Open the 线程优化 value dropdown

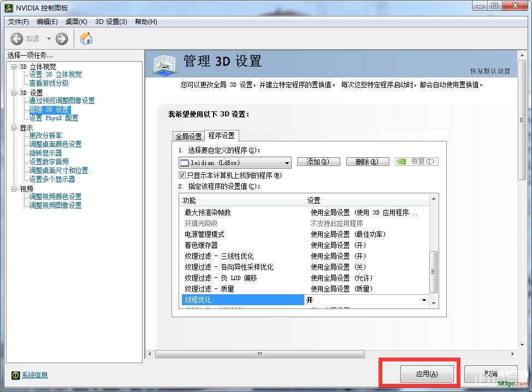tap(424, 300)
